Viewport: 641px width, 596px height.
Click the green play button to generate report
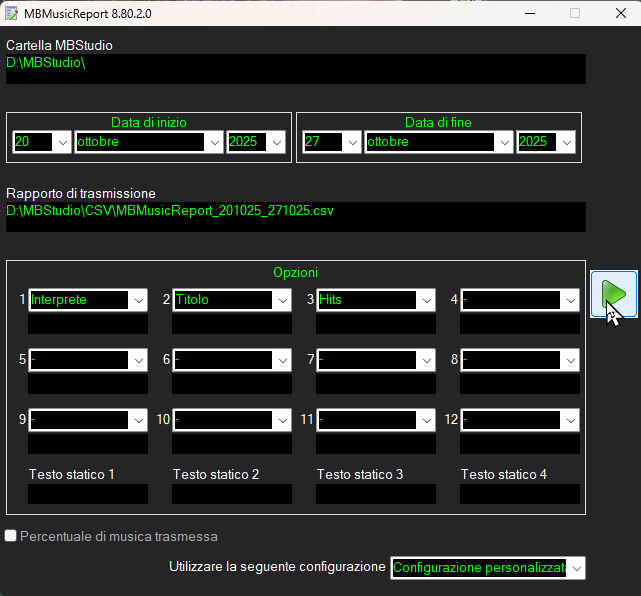coord(613,293)
